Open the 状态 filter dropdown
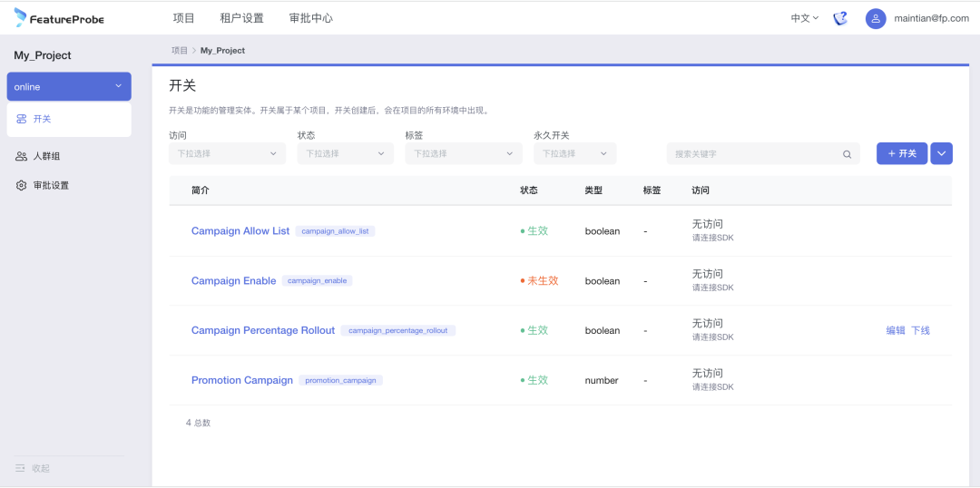This screenshot has width=980, height=488. [x=345, y=154]
